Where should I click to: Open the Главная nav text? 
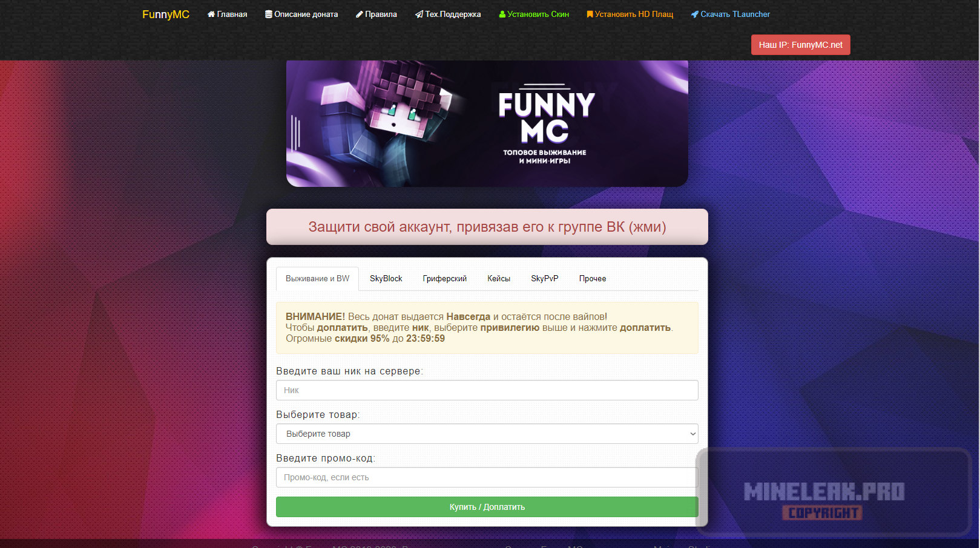[x=232, y=14]
